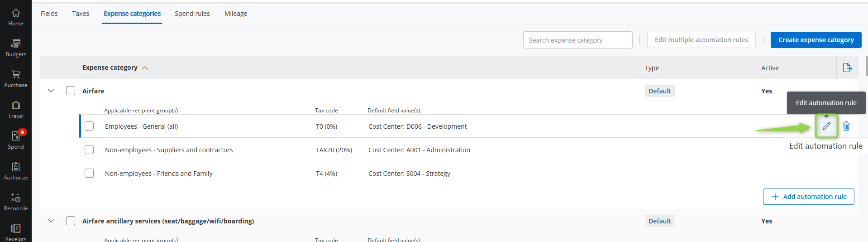868x242 pixels.
Task: Click the vertical scrollbar thumb
Action: pos(866,66)
